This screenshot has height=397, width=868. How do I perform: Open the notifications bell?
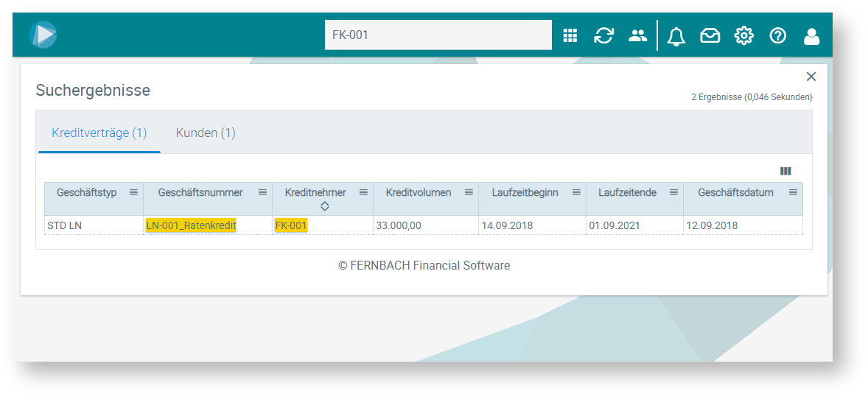tap(676, 35)
